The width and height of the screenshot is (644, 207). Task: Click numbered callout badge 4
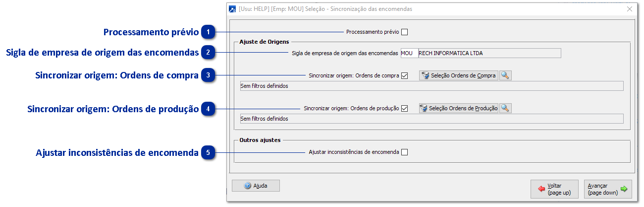pyautogui.click(x=209, y=108)
